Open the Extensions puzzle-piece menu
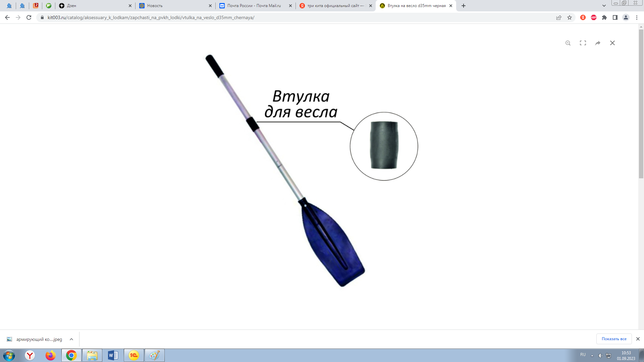The image size is (644, 362). point(604,17)
